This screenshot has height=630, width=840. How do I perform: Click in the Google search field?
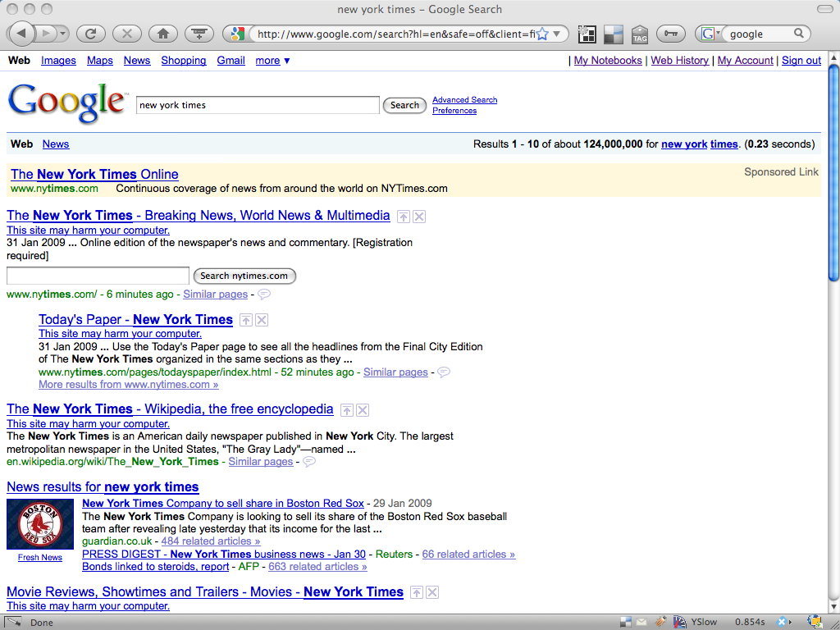point(257,105)
